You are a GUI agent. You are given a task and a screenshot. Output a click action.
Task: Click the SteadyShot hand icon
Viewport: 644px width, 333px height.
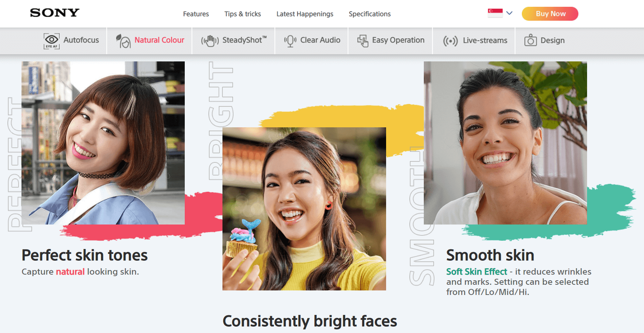210,41
